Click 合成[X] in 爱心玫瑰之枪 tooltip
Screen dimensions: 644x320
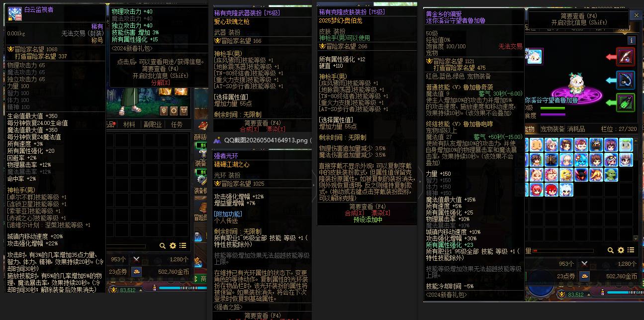coord(248,129)
